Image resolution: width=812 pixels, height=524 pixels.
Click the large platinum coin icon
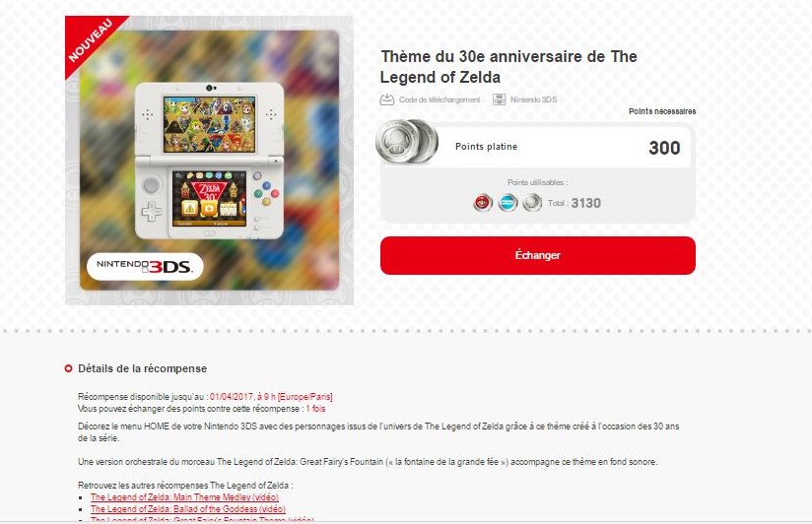tap(407, 142)
